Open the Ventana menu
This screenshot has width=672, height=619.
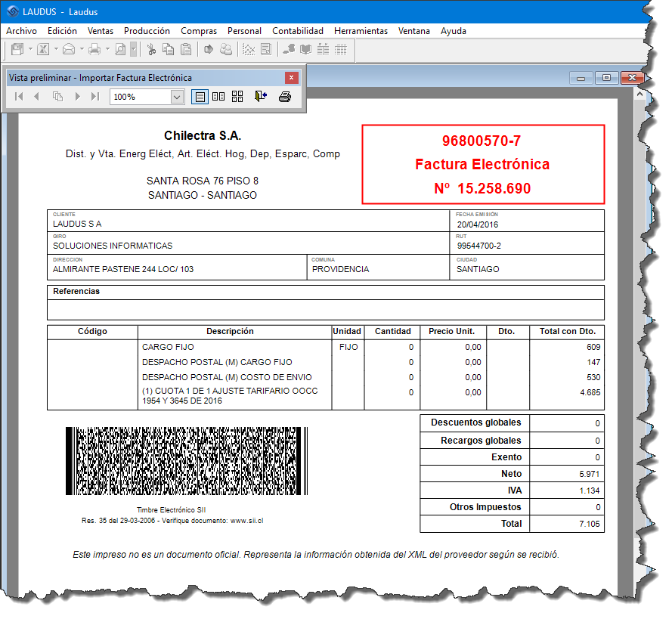(414, 31)
